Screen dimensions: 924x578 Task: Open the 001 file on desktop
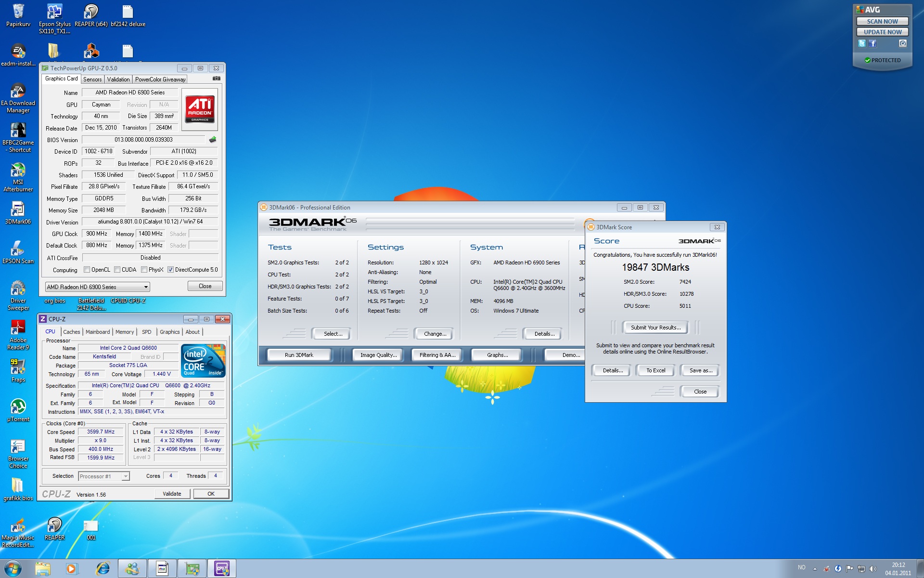click(91, 529)
